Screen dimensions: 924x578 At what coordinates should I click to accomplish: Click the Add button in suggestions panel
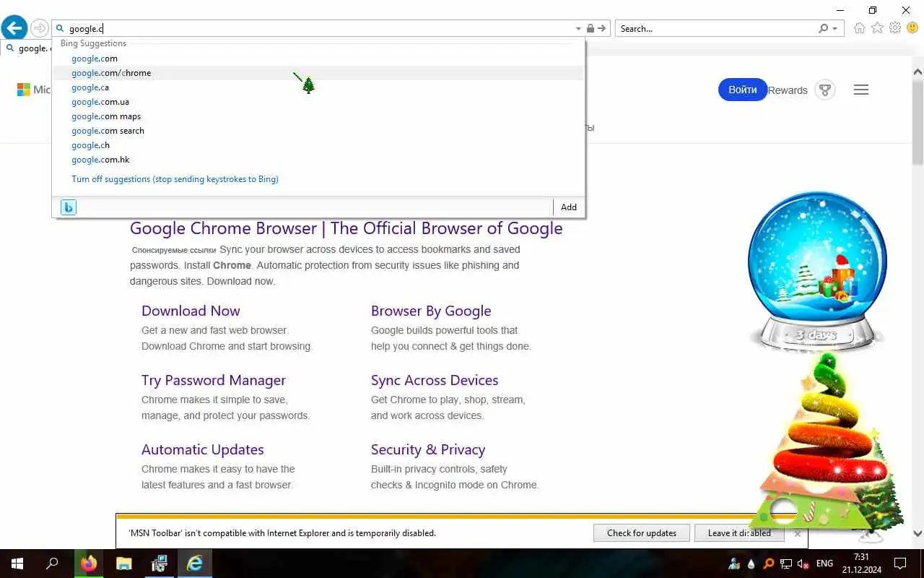[x=569, y=207]
